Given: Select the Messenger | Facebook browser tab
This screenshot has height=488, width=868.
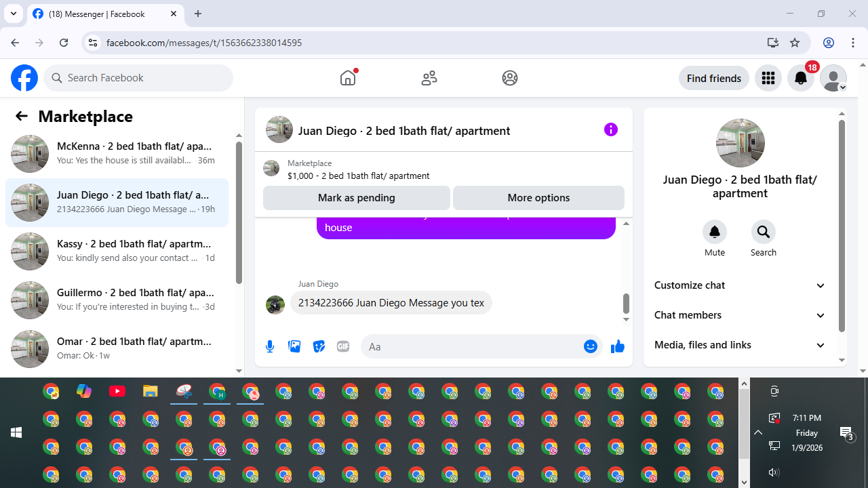Looking at the screenshot, I should (x=105, y=14).
